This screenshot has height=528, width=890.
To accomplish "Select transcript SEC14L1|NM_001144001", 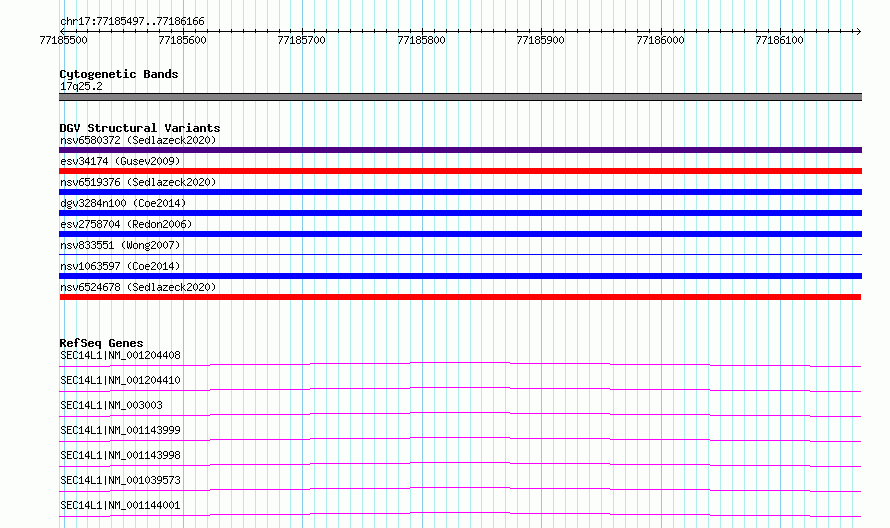I will click(x=120, y=505).
